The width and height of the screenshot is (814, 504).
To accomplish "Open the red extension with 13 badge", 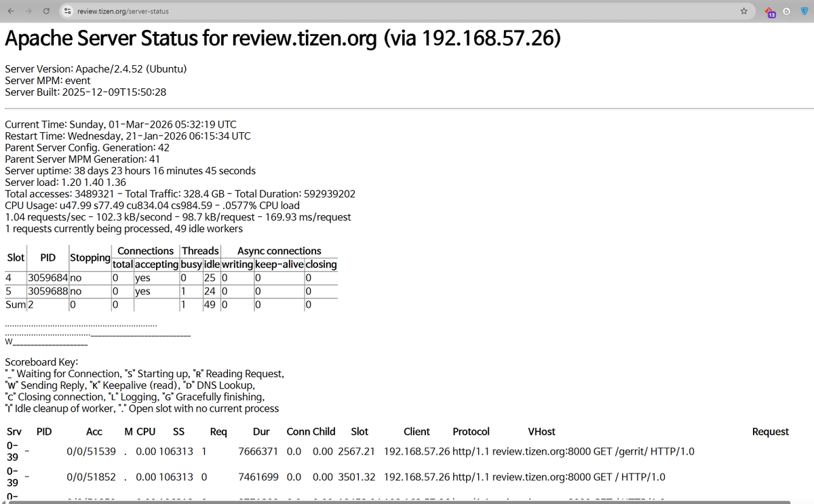I will point(771,12).
